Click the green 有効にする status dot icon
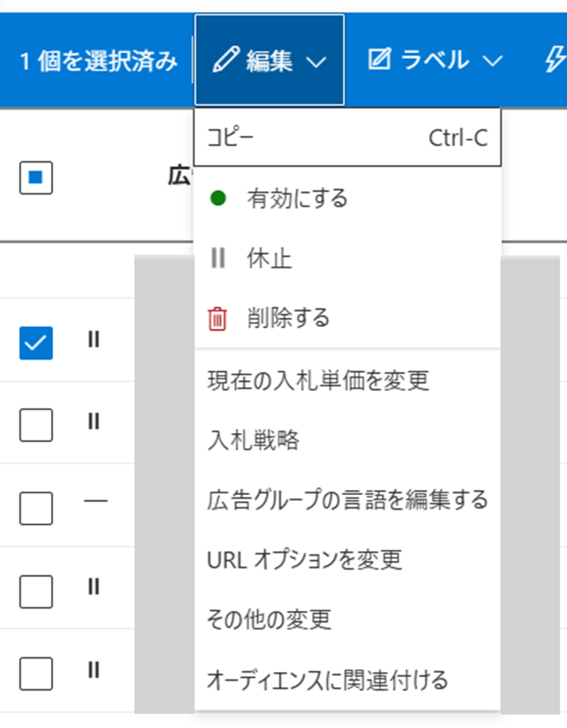The width and height of the screenshot is (567, 728). 217,199
